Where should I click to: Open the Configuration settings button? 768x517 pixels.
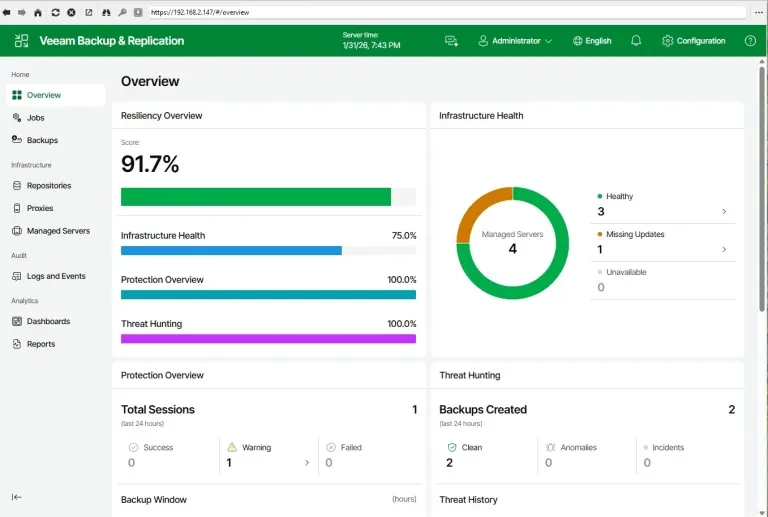click(693, 41)
